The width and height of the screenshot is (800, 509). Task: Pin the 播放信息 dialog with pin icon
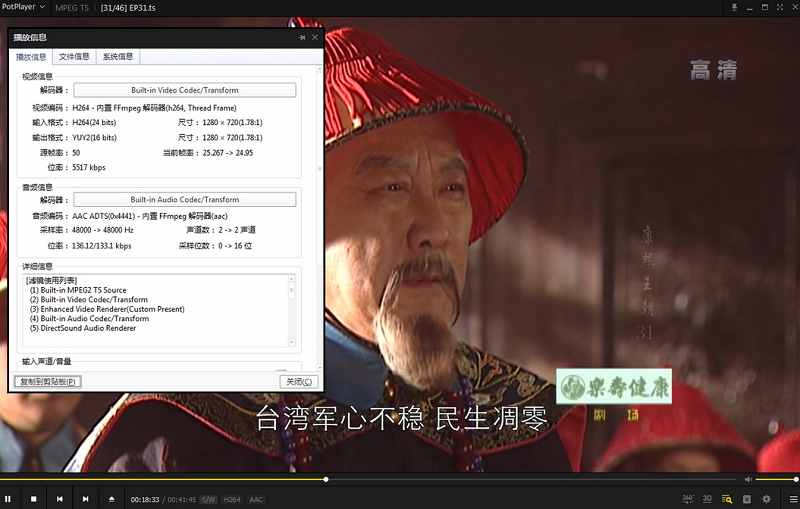tap(302, 38)
